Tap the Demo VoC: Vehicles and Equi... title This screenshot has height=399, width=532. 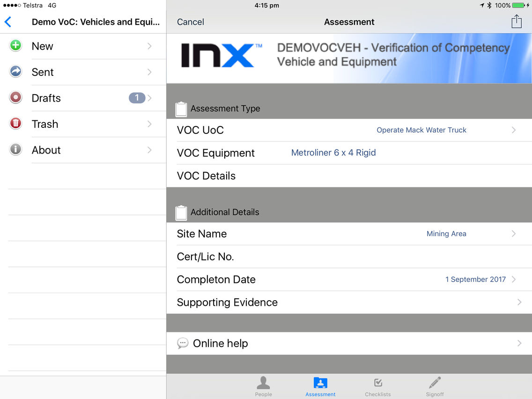(96, 22)
